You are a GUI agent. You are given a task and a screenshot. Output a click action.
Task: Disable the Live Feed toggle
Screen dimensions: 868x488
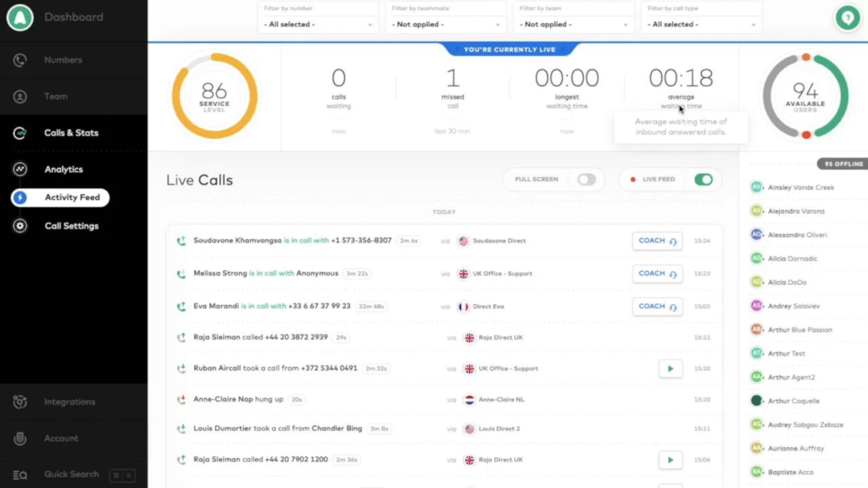point(704,179)
